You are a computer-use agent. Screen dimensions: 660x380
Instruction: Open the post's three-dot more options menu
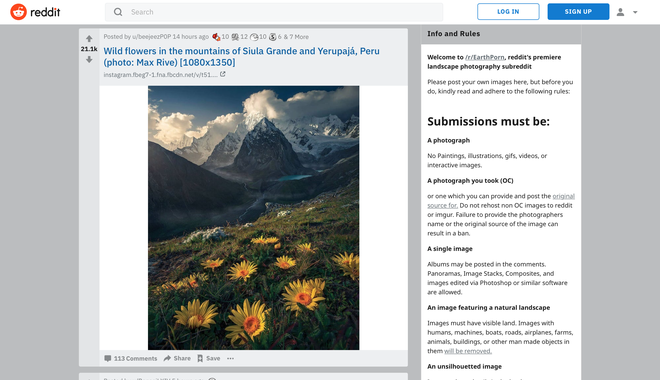click(x=230, y=358)
